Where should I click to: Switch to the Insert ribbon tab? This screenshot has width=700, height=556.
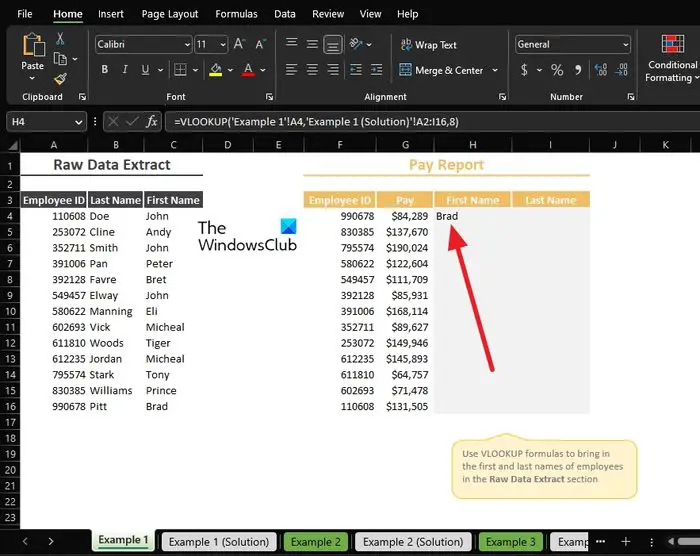tap(111, 14)
